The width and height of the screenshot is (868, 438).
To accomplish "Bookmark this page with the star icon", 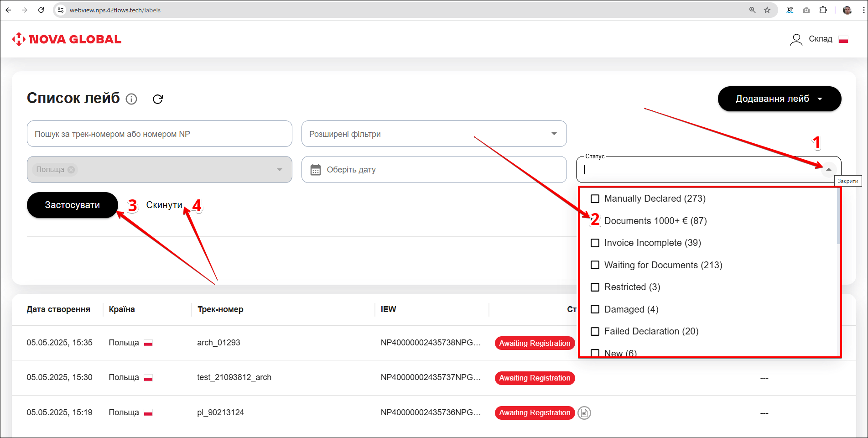I will pos(767,10).
